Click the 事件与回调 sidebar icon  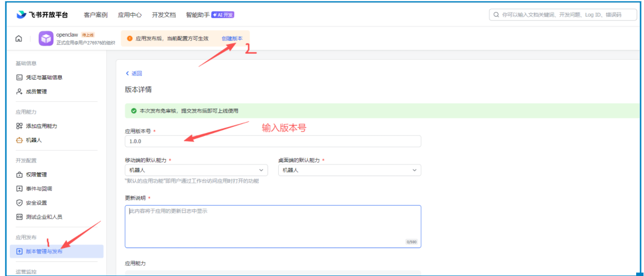point(20,188)
